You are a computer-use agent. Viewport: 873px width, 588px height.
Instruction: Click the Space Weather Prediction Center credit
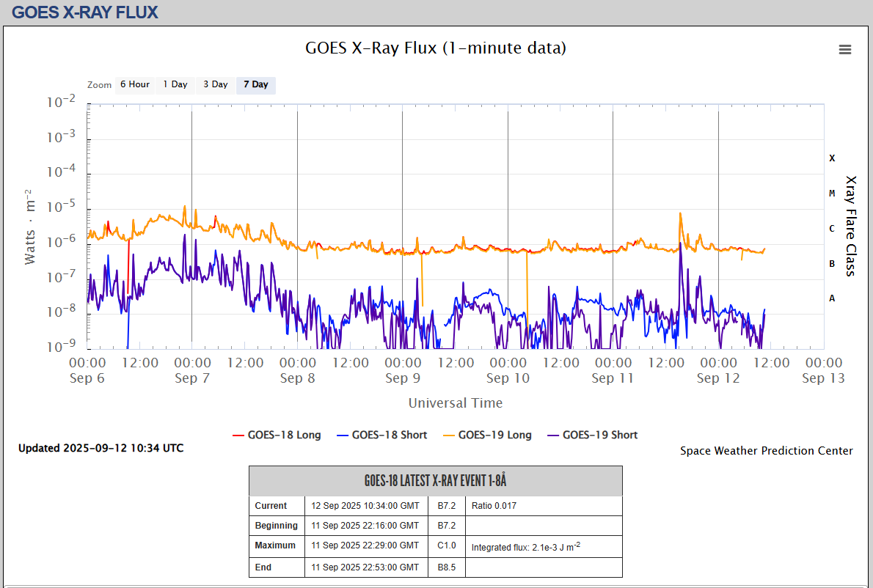point(766,451)
